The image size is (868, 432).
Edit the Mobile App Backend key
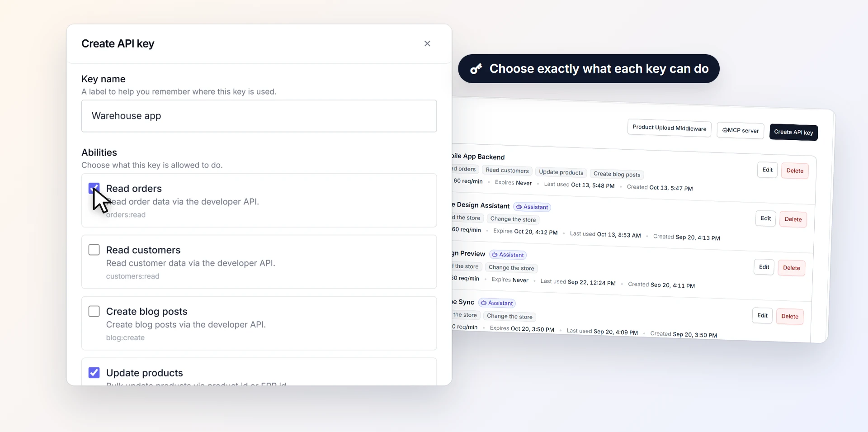[x=768, y=170]
